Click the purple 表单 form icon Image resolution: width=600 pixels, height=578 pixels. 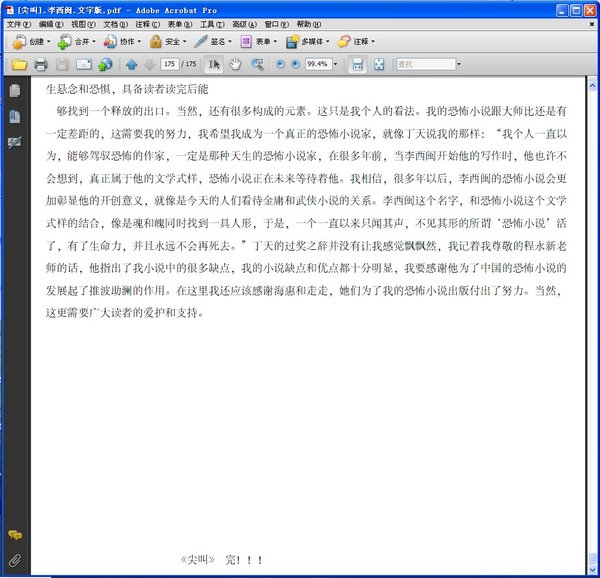(x=246, y=42)
